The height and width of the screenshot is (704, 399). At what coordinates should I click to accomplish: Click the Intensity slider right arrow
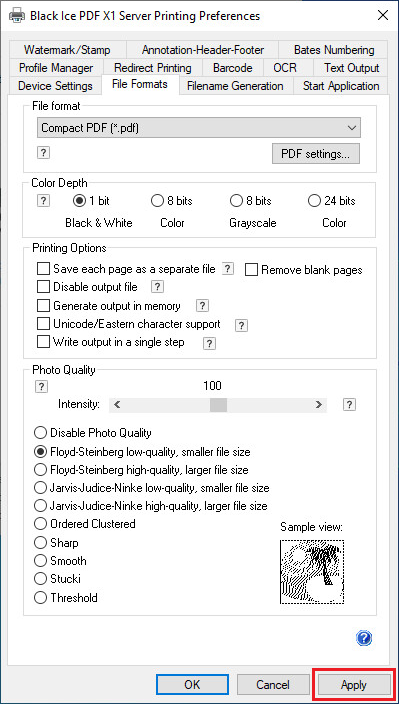coord(319,405)
